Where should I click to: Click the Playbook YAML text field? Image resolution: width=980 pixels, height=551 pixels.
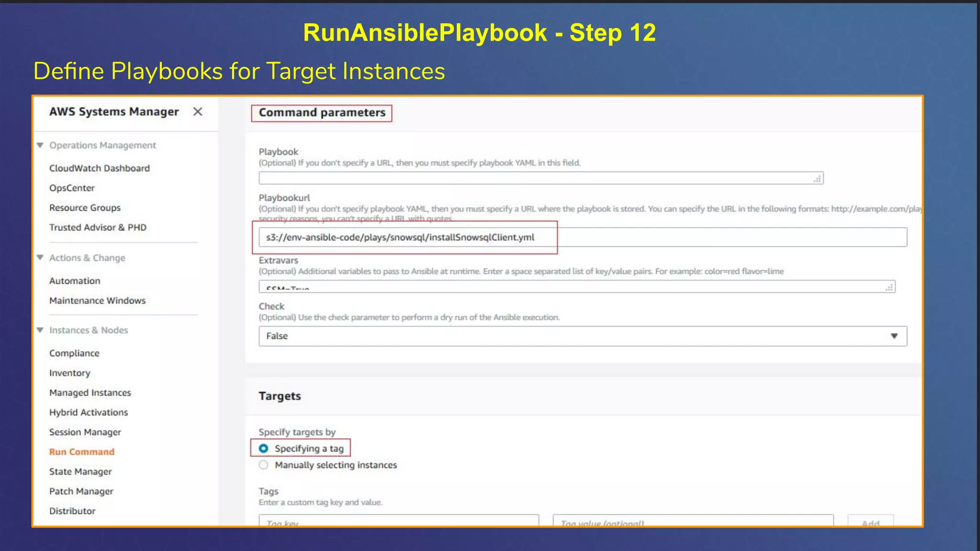[x=541, y=178]
